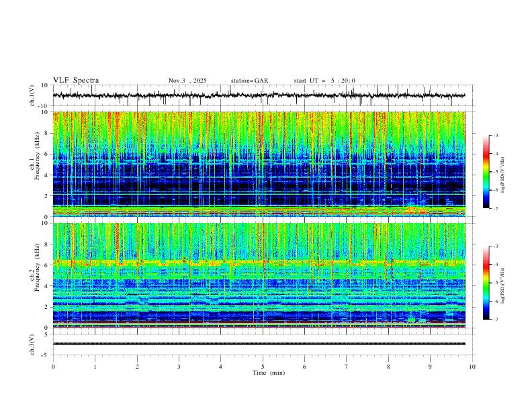The width and height of the screenshot is (532, 411).
Task: Click the "-3" label on ch.1 color bar
Action: 496,135
